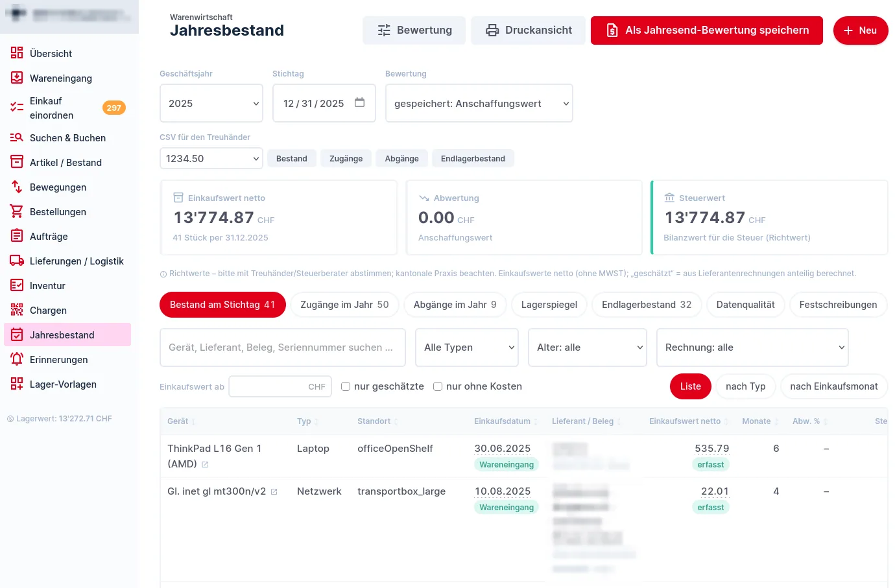Click the Aufträge clipboard icon
The width and height of the screenshot is (895, 588).
coord(17,236)
